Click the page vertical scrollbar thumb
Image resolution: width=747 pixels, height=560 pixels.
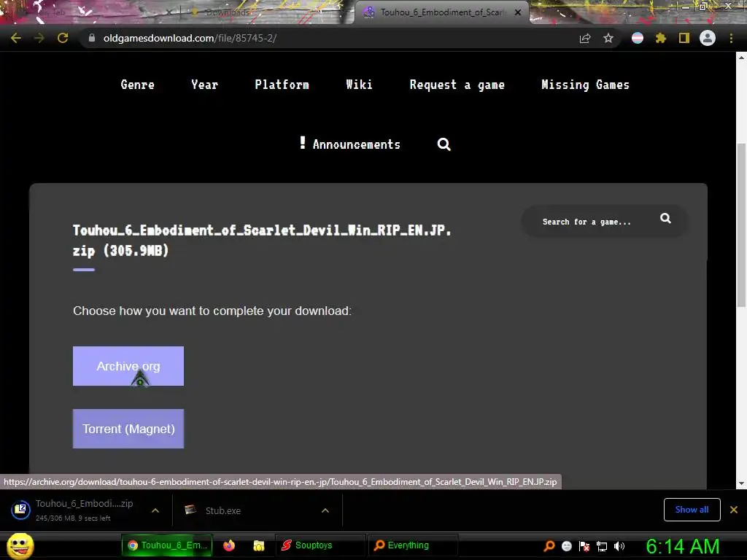tap(741, 225)
